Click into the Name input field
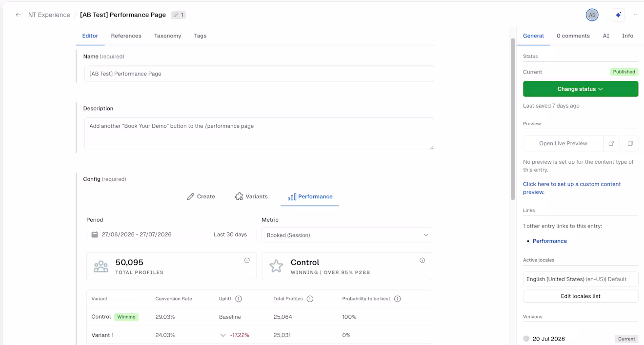 pos(259,74)
